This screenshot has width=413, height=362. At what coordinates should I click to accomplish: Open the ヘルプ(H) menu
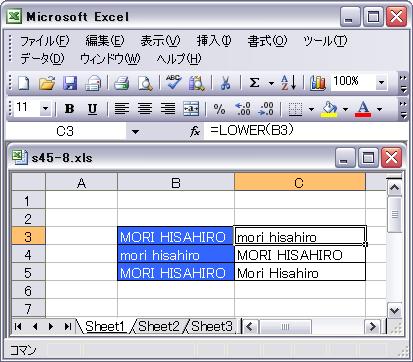[179, 59]
